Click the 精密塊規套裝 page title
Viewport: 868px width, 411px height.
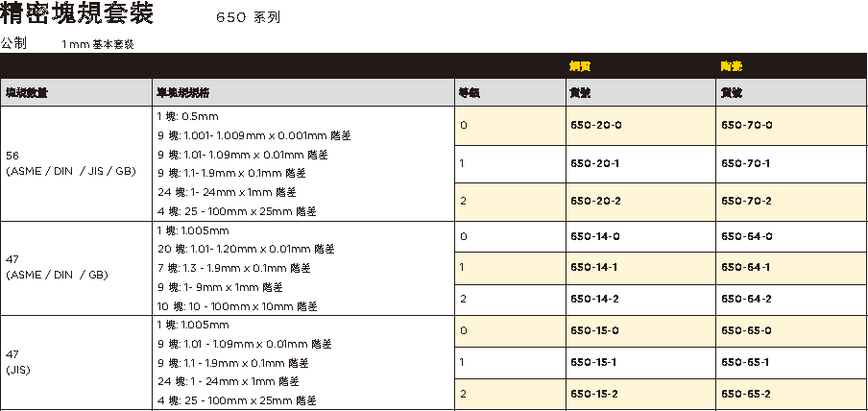coord(77,13)
